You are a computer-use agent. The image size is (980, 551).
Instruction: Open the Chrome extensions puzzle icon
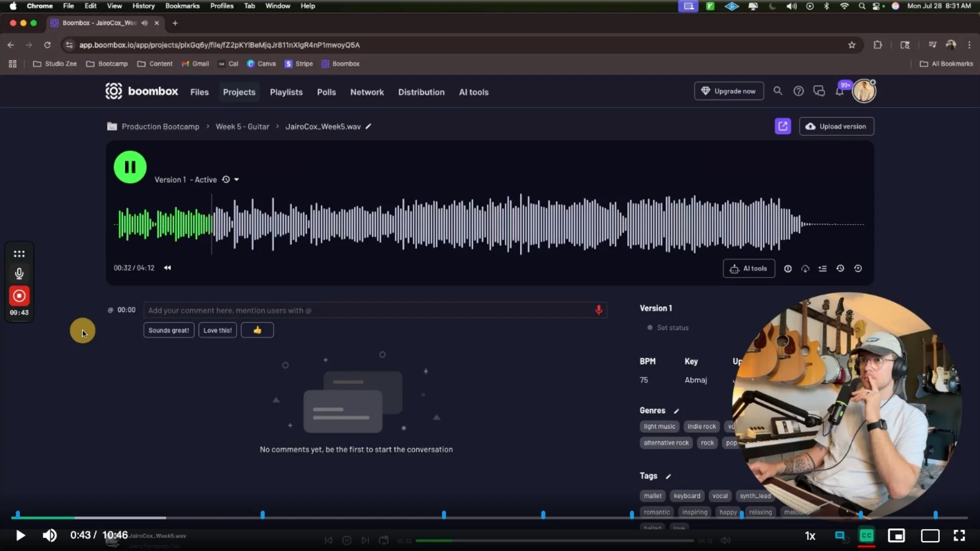pyautogui.click(x=877, y=45)
